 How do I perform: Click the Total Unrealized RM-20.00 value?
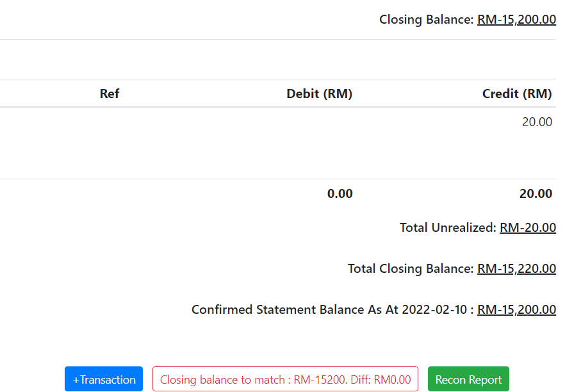click(x=528, y=228)
